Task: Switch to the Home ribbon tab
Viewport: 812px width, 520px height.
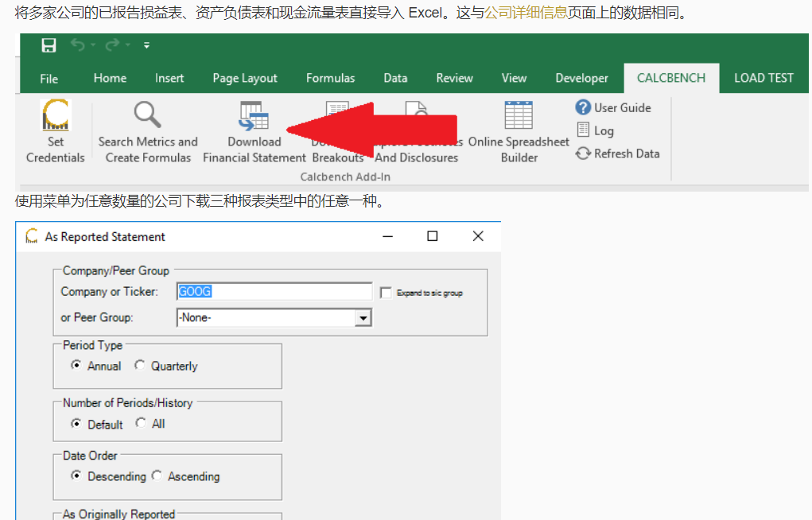Action: pos(110,78)
